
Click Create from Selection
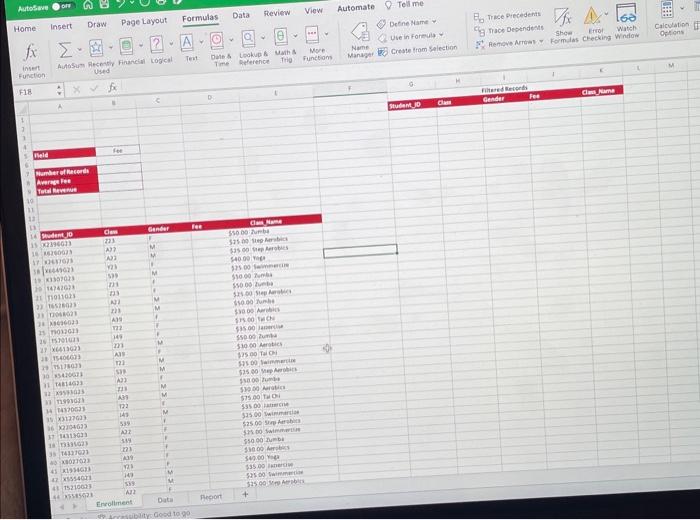pos(418,50)
